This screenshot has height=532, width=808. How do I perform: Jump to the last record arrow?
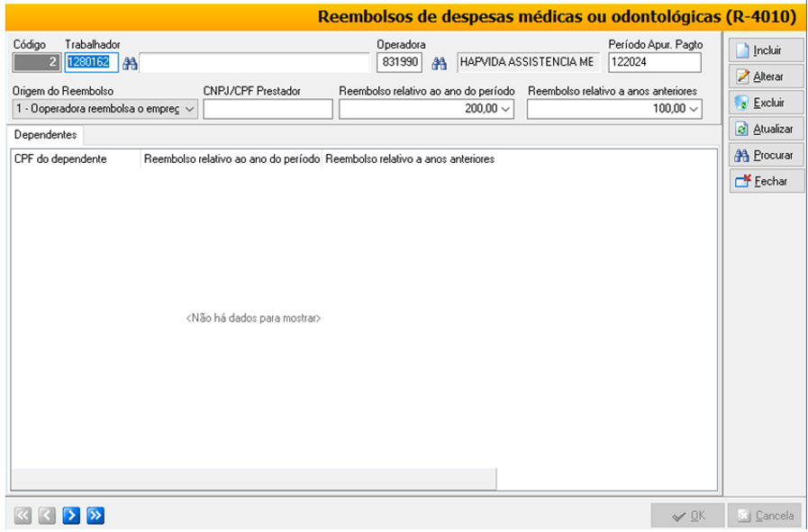pos(95,516)
